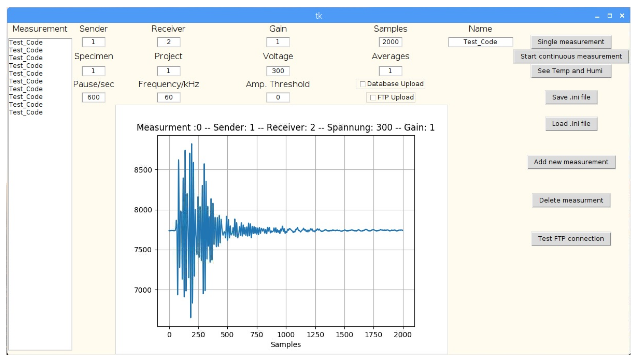Screen dimensions: 638x364
Task: Test the FTP connection
Action: click(x=571, y=239)
